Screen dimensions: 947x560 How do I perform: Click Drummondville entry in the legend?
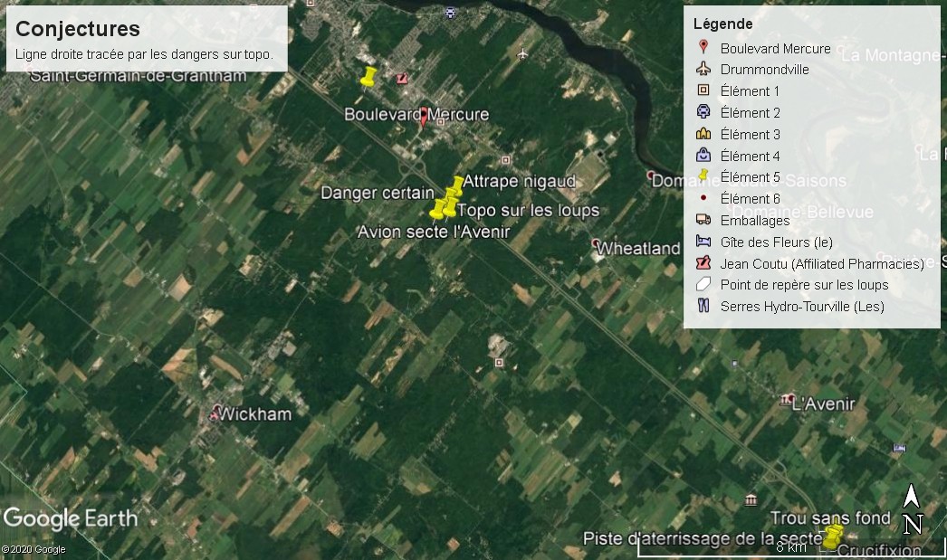(764, 70)
